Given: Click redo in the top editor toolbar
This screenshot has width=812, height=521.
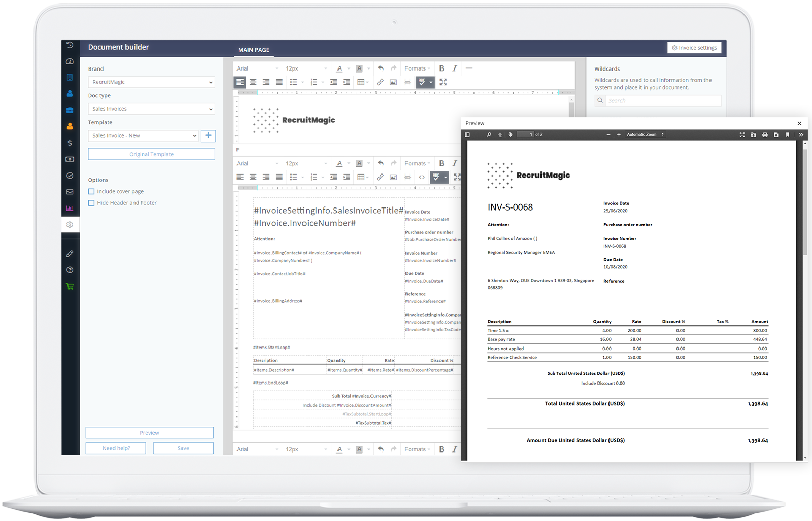Looking at the screenshot, I should pos(394,68).
